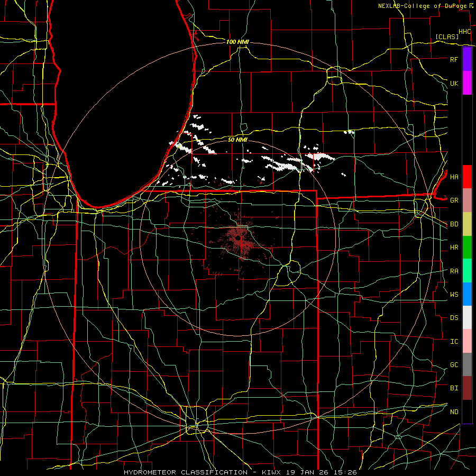Click the Hydrometeor Classification title caption
This screenshot has height=476, width=476.
(x=240, y=472)
